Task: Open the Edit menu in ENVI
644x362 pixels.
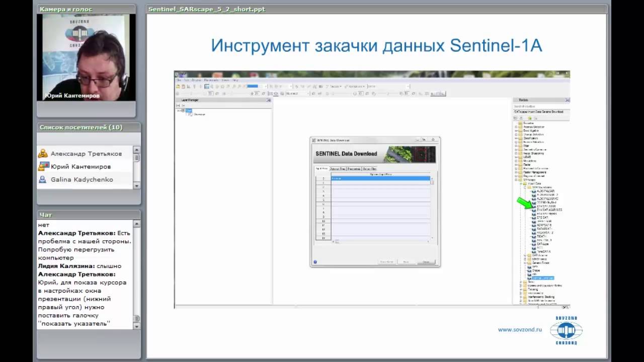Action: (187, 80)
